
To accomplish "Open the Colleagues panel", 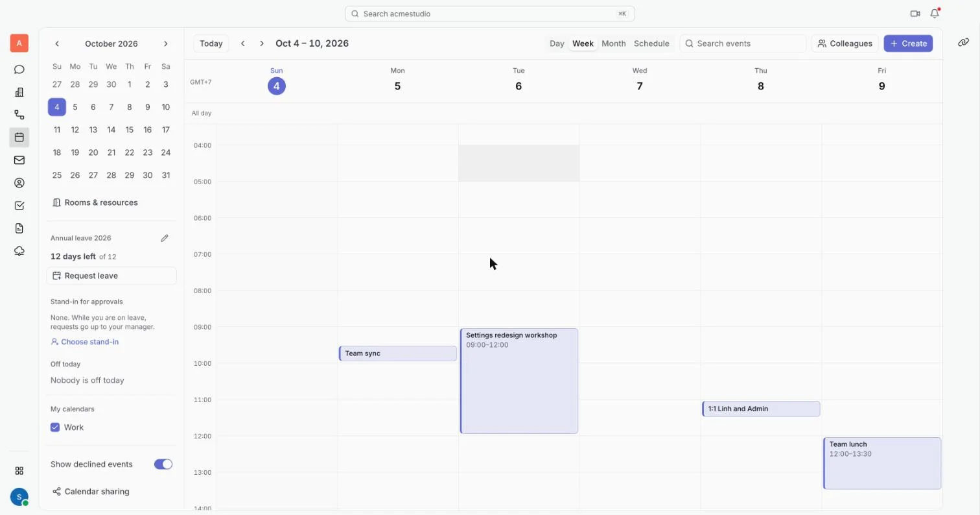I will pos(845,43).
